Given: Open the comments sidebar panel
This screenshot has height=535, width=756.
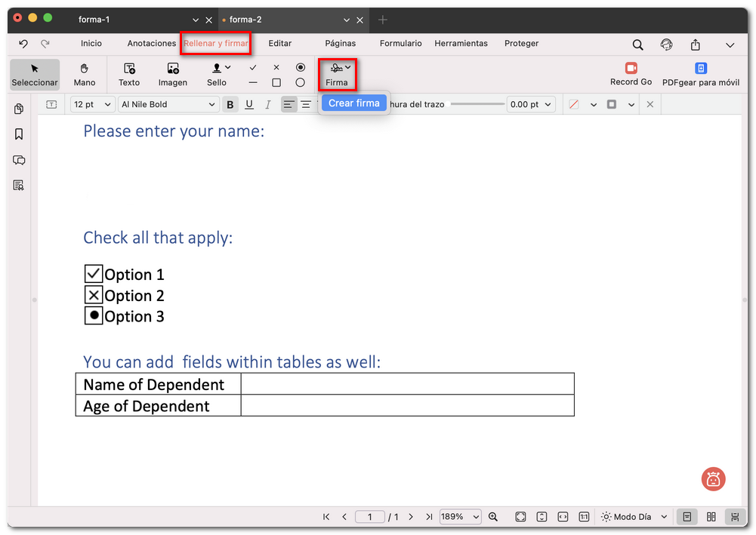Looking at the screenshot, I should point(19,160).
